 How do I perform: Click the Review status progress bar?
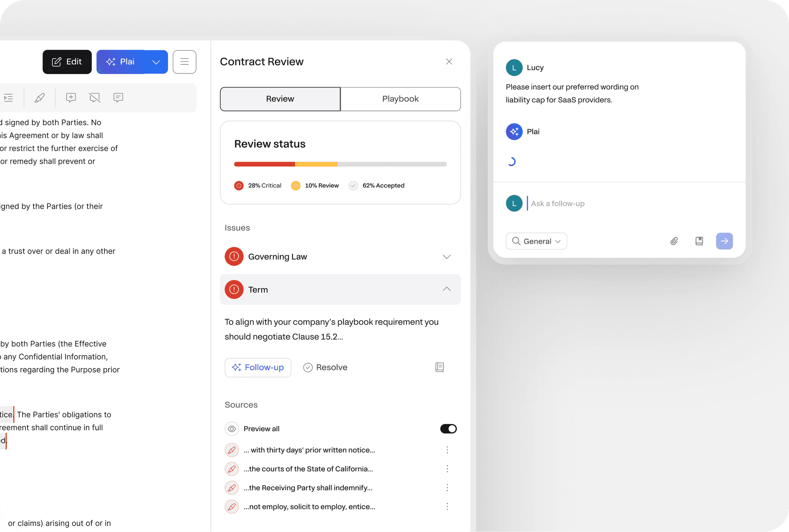coord(340,164)
